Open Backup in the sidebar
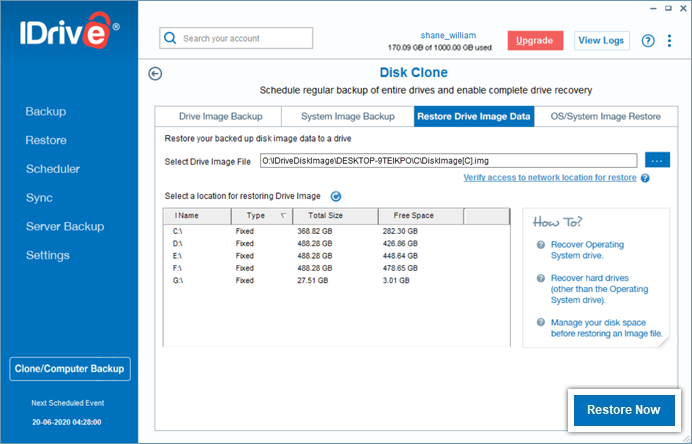This screenshot has height=444, width=692. pos(46,112)
